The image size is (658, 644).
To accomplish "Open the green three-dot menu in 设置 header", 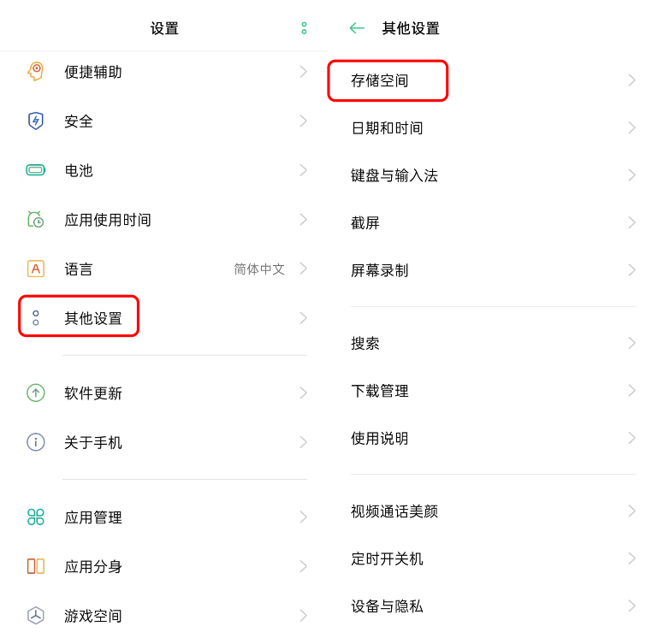I will (x=304, y=28).
